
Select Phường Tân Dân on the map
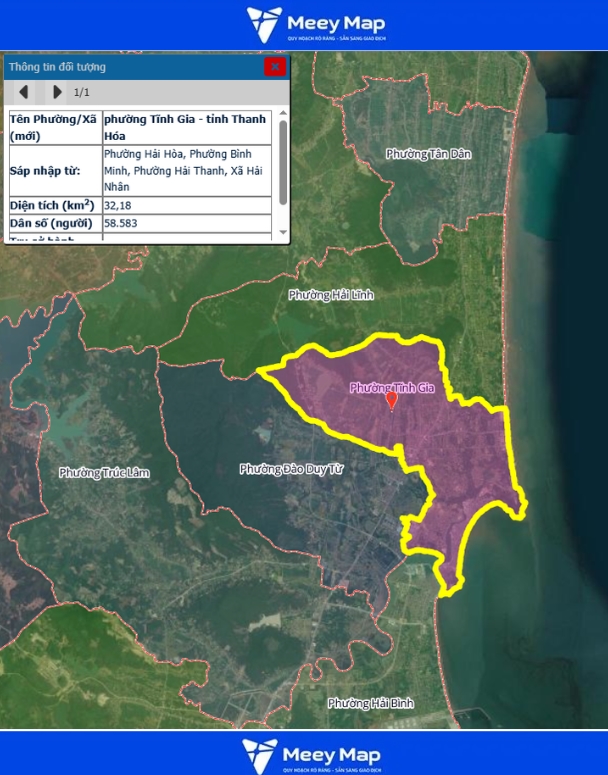pyautogui.click(x=428, y=154)
